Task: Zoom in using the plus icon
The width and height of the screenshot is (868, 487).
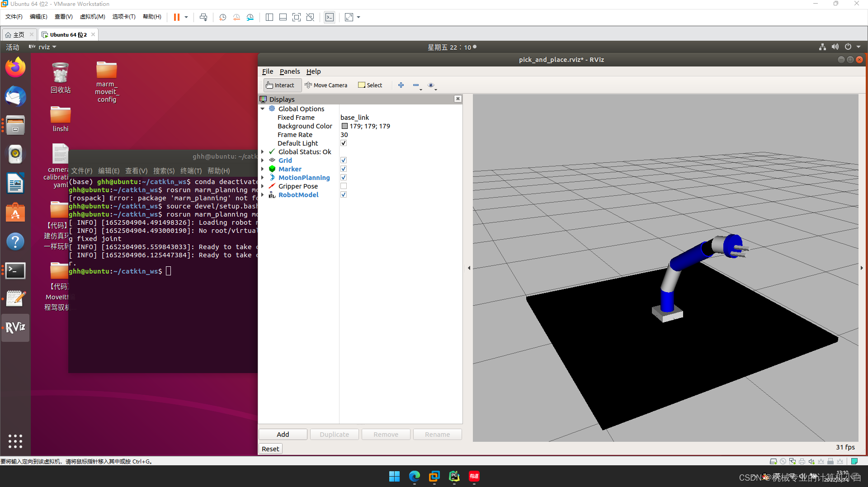Action: tap(401, 85)
